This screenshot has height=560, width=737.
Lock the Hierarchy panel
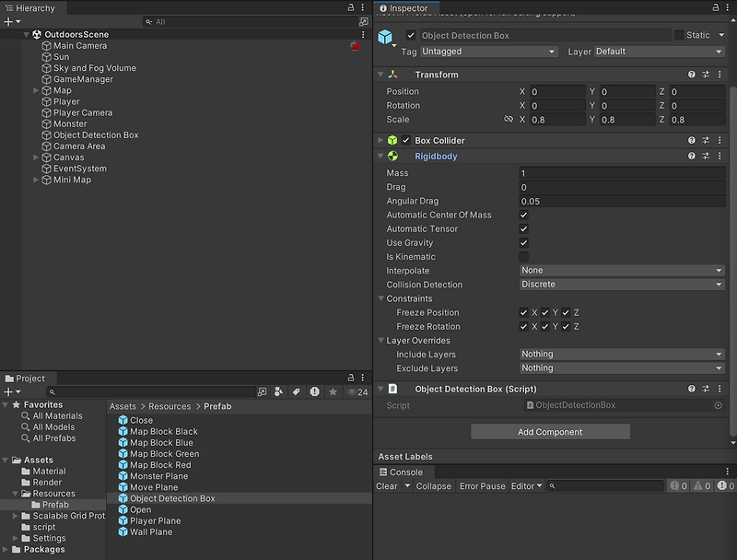coord(351,7)
